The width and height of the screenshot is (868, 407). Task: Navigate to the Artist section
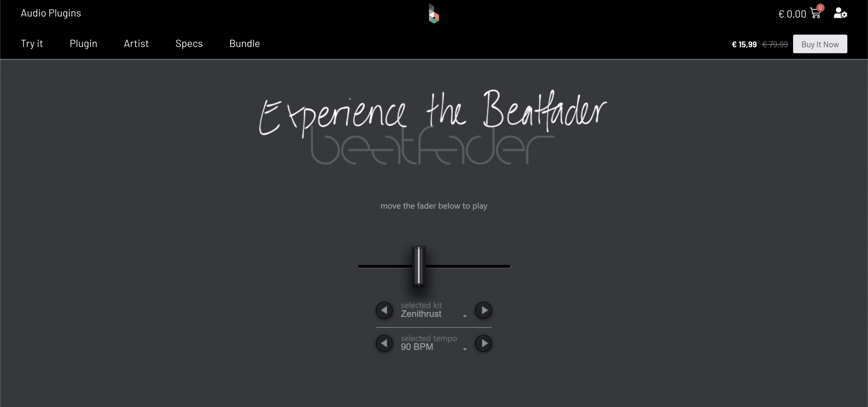pyautogui.click(x=136, y=44)
